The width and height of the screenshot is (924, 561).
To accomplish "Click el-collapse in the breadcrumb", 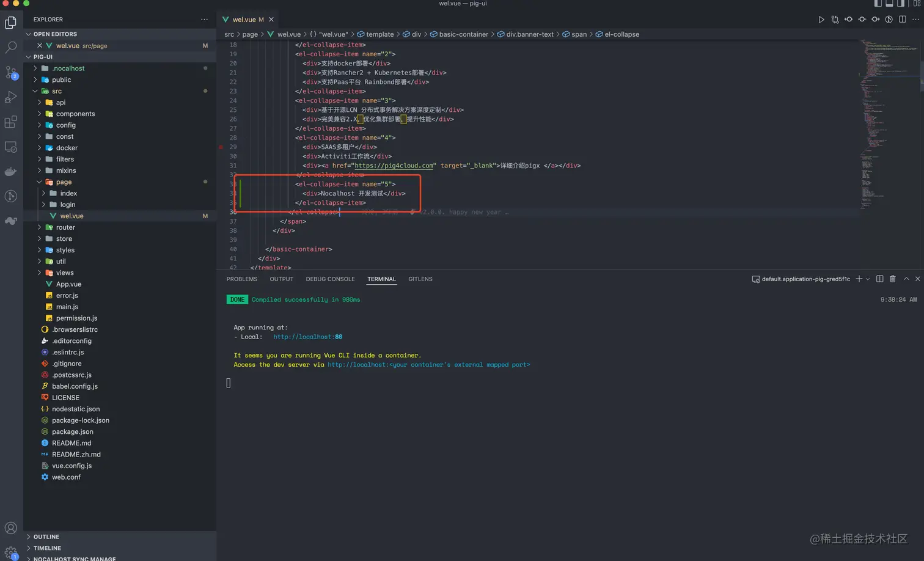I will tap(622, 34).
